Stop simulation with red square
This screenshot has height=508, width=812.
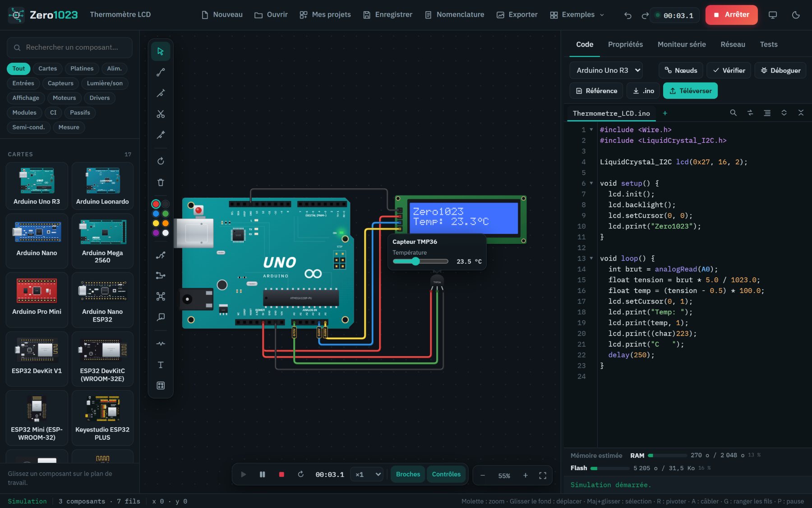pos(281,475)
